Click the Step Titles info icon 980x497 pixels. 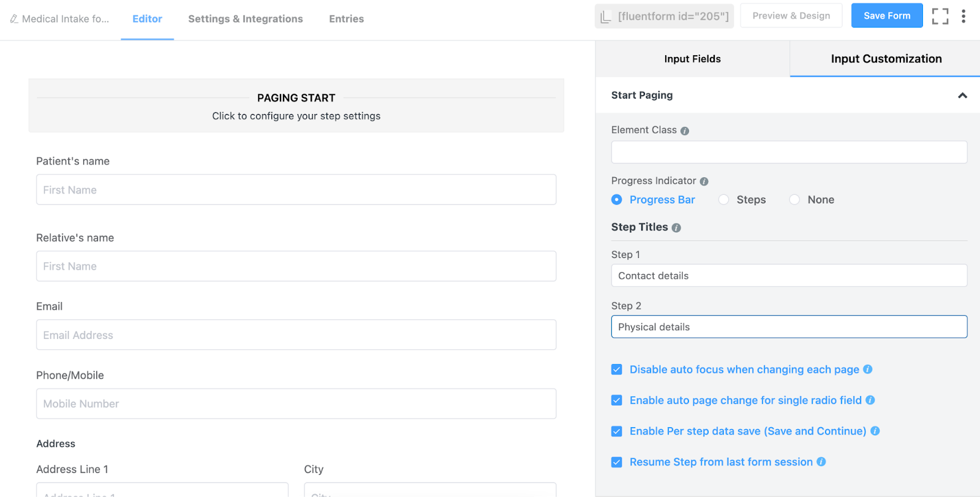[676, 227]
